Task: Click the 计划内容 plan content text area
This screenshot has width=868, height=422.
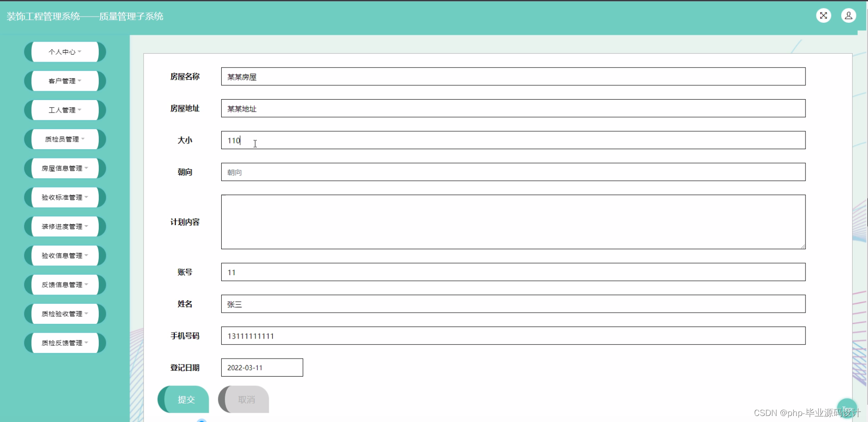Action: pyautogui.click(x=513, y=222)
